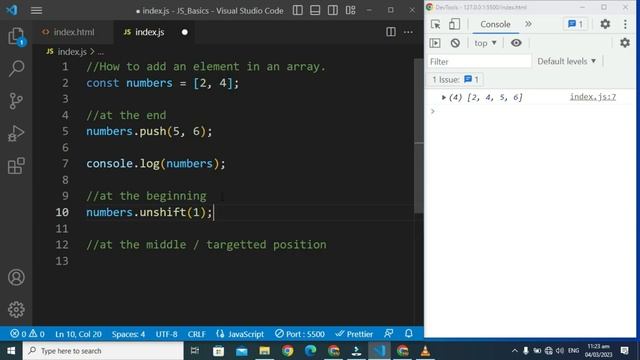Click the unsaved dot on index.js tab
Viewport: 640px width, 360px height.
tap(184, 32)
